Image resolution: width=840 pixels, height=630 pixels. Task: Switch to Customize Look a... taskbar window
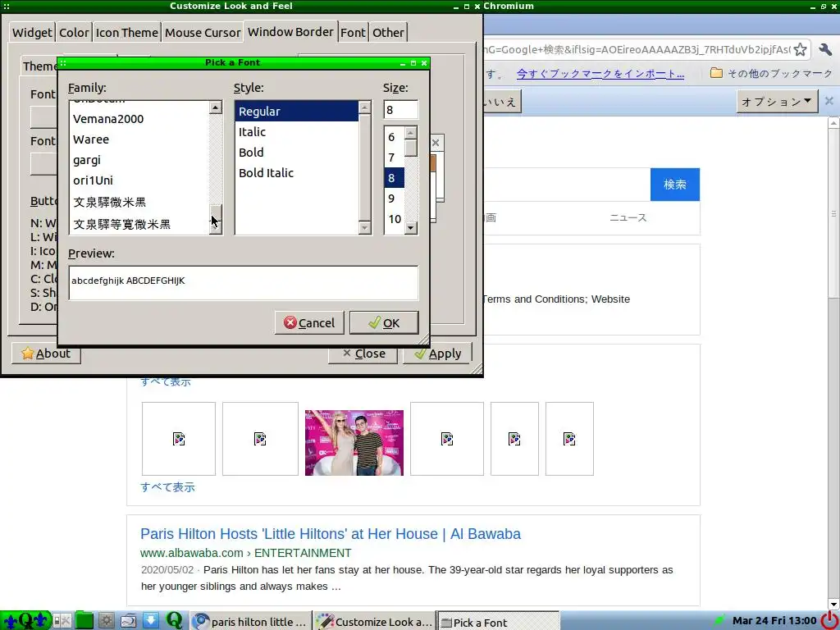point(374,622)
